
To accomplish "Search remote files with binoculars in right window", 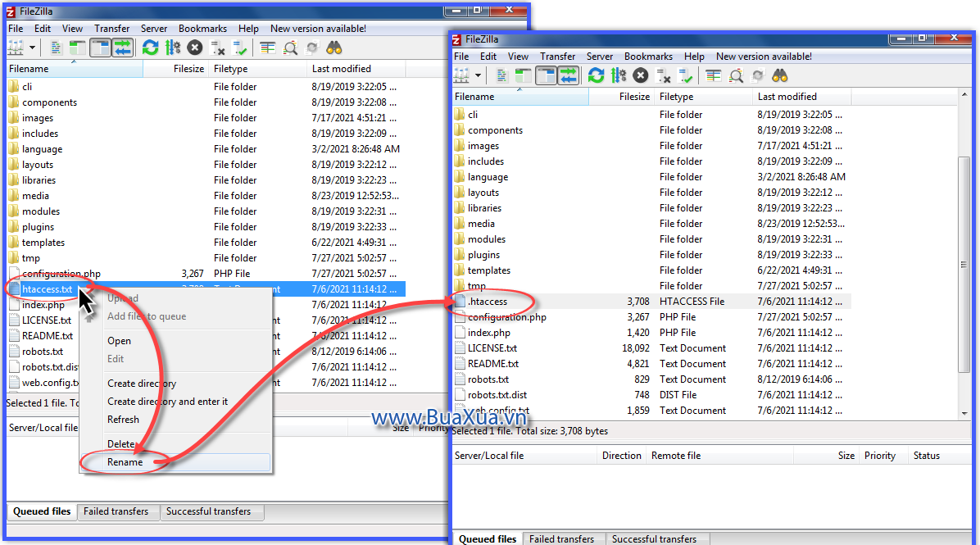I will tap(780, 75).
